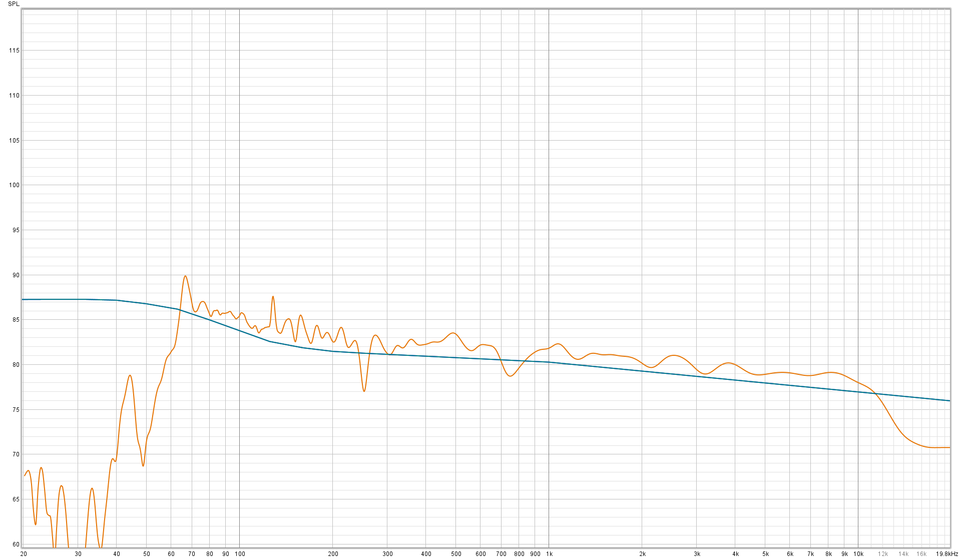Click the 20 Hz frequency axis label
The height and width of the screenshot is (560, 961).
coord(24,554)
